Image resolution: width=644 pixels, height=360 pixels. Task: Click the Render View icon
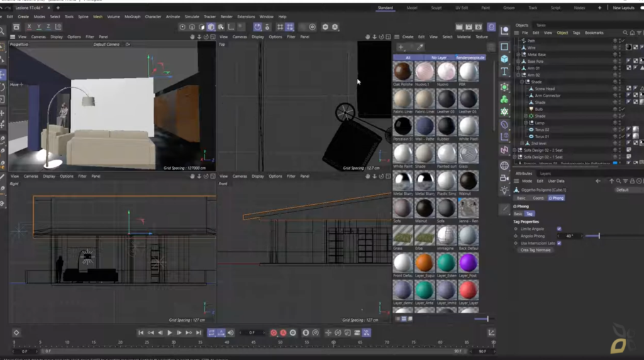point(459,26)
